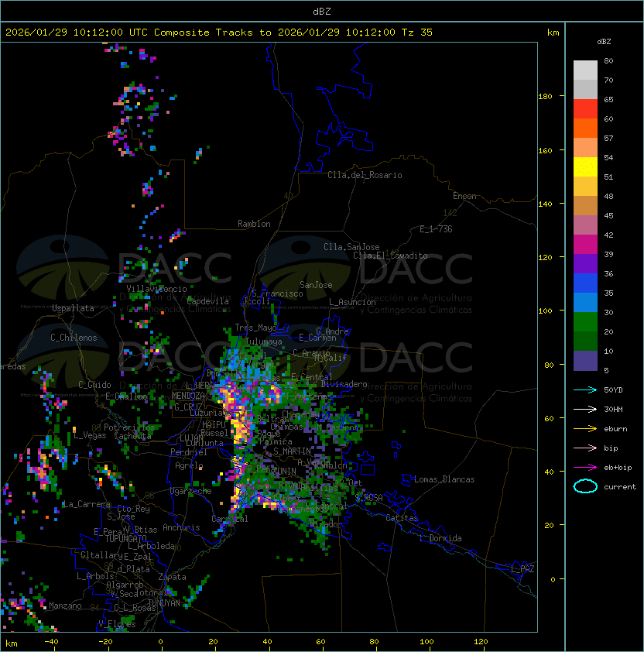Screen dimensions: 644x652
Task: Select the slate 10–5 dBZ swatch
Action: (585, 361)
